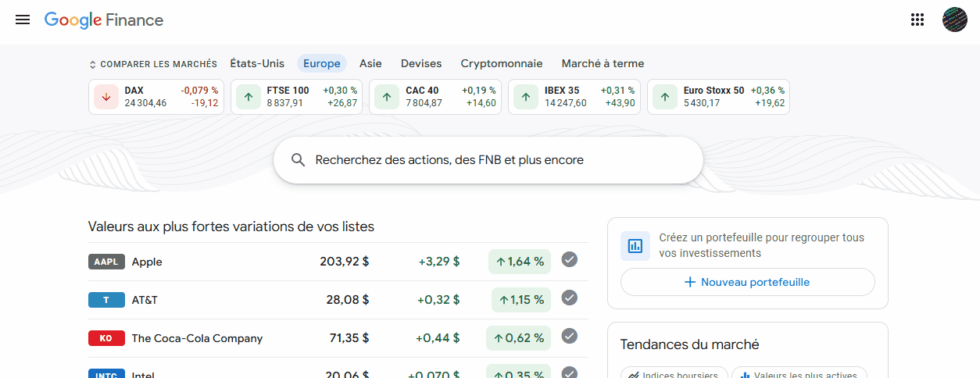Click the FTSE 100 value 8 837,91
The image size is (980, 378).
[284, 103]
